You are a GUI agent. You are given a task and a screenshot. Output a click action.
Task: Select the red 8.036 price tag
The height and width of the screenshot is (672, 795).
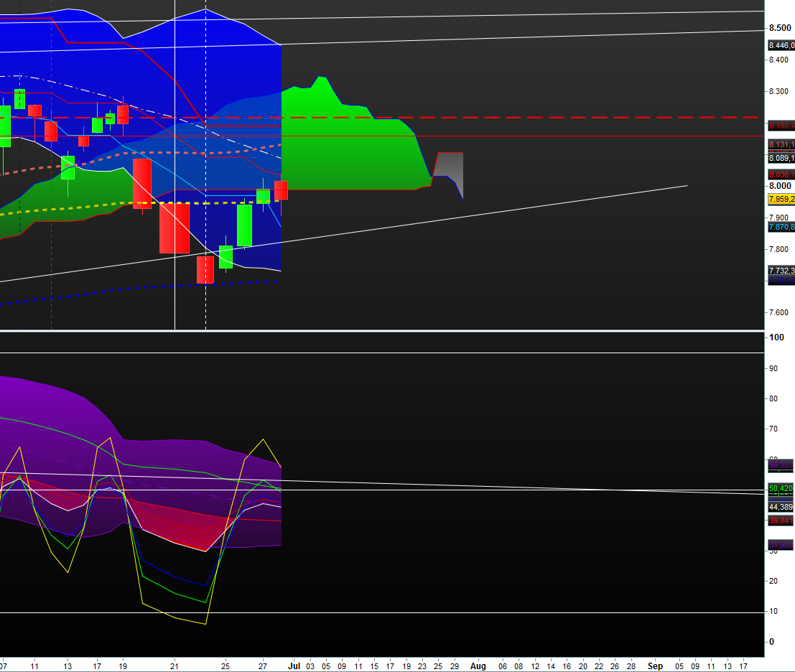[x=781, y=174]
